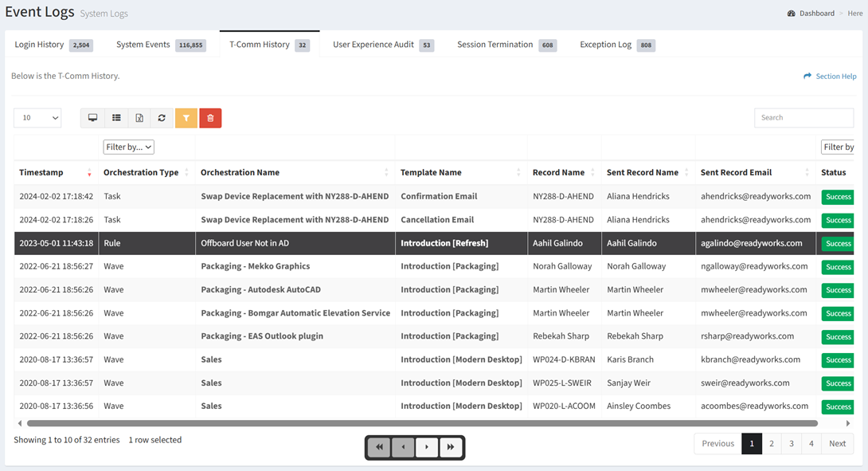Viewport: 868px width, 471px height.
Task: Click the record name 'WP020-L-ACOOM'
Action: pyautogui.click(x=564, y=406)
